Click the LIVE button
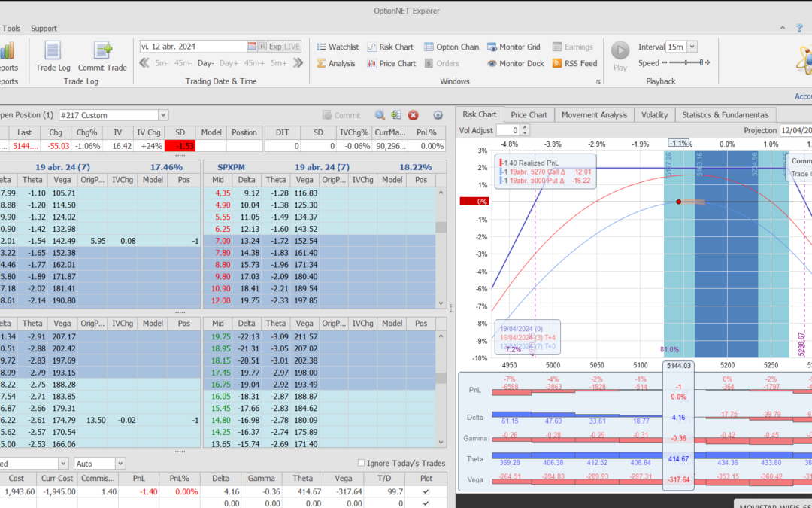 click(292, 47)
